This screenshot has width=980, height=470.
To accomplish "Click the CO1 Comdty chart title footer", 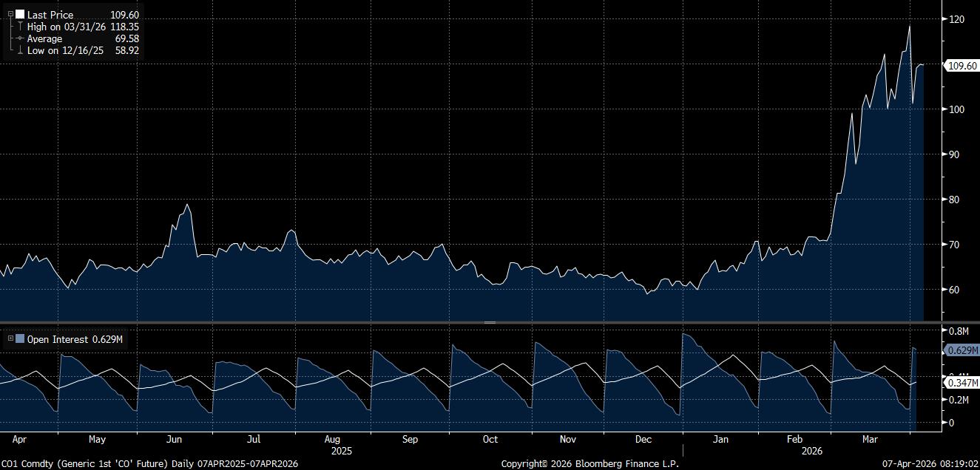I will click(x=148, y=463).
